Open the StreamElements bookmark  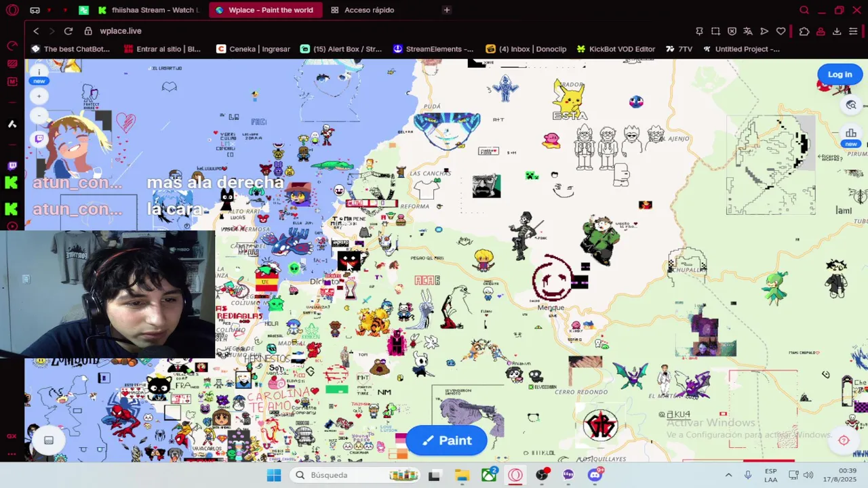(x=433, y=49)
